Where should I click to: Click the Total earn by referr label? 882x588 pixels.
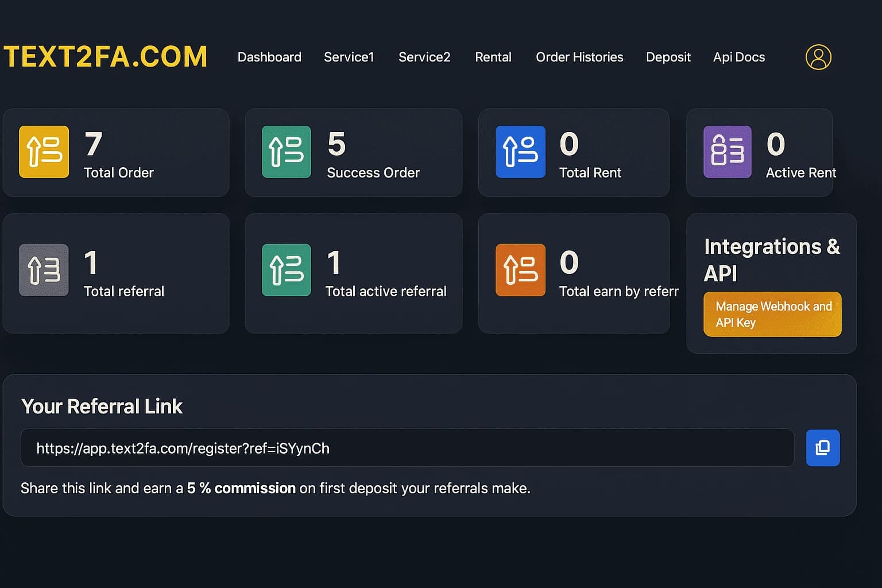[619, 291]
